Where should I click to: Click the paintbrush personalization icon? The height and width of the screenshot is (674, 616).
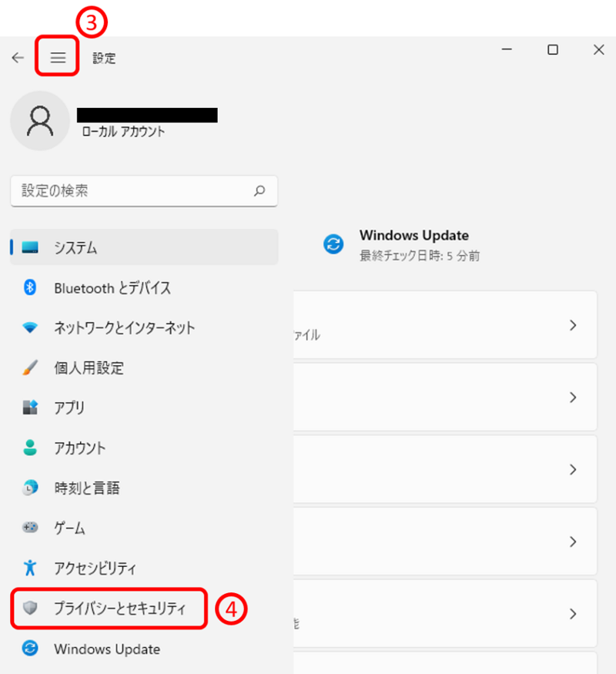pos(30,367)
